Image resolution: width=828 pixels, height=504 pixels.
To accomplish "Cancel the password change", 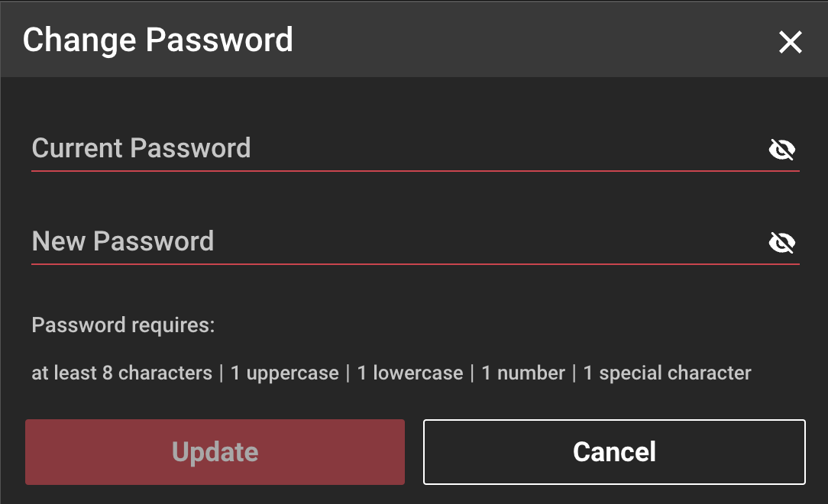I will pos(614,452).
